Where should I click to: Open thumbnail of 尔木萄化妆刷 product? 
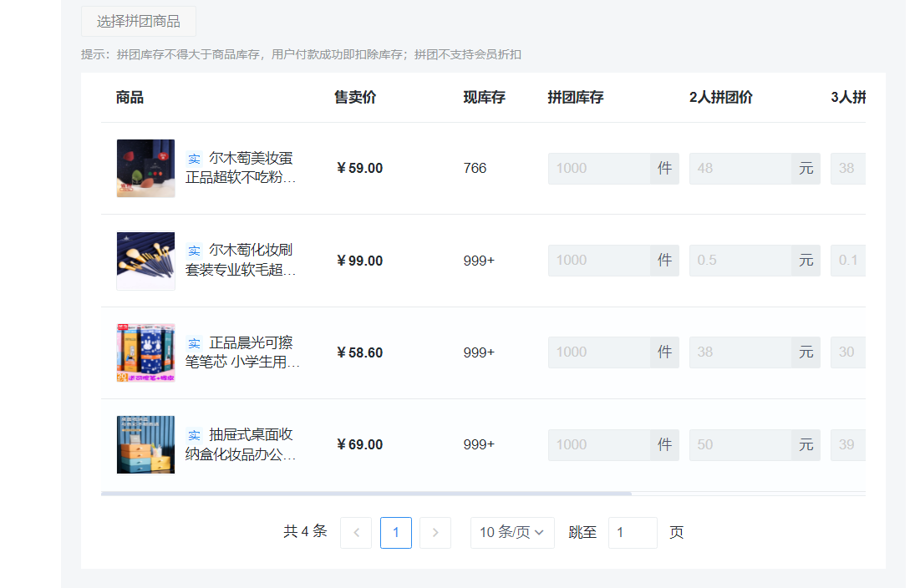[145, 261]
